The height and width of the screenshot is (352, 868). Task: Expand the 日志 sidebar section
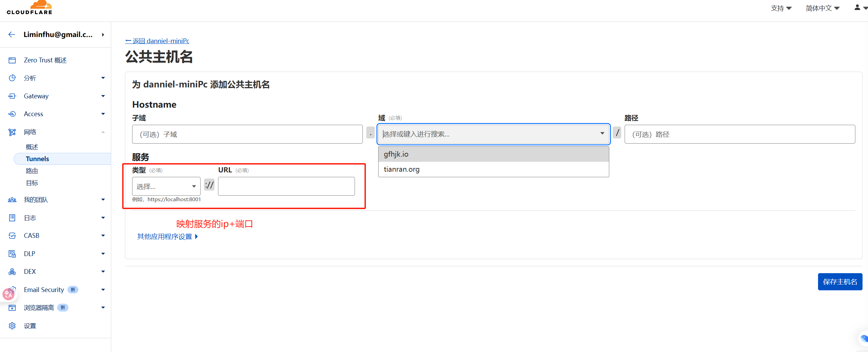(103, 218)
